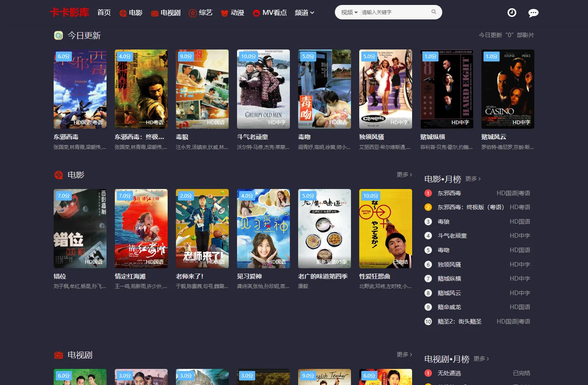Open 更多 link in 电影 section
The width and height of the screenshot is (588, 385).
click(404, 175)
